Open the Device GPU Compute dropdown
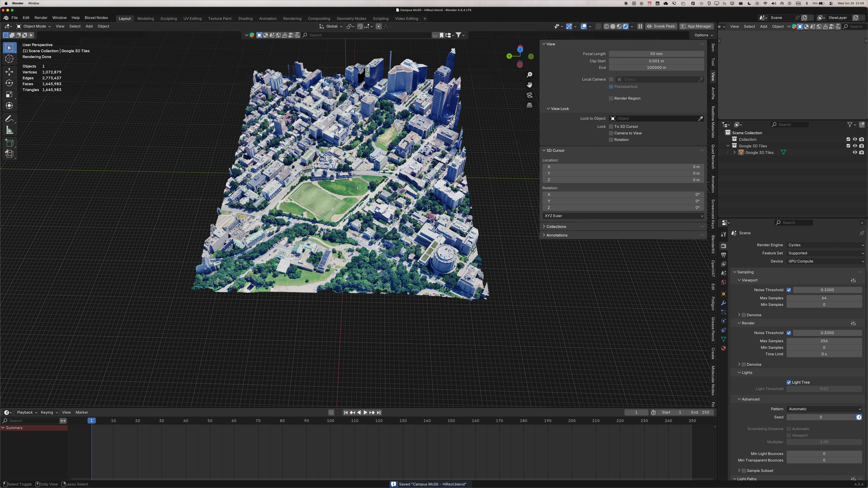Viewport: 868px width, 488px height. coord(826,261)
